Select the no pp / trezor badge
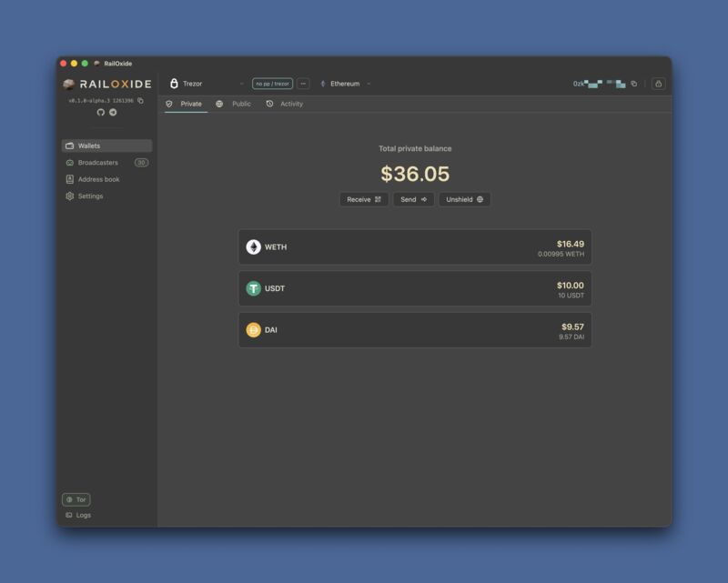Screen dimensions: 728x583 (272, 84)
